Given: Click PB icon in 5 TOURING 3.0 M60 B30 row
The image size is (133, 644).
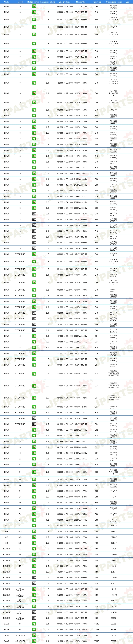Looking at the screenshot, I should [34, 407].
